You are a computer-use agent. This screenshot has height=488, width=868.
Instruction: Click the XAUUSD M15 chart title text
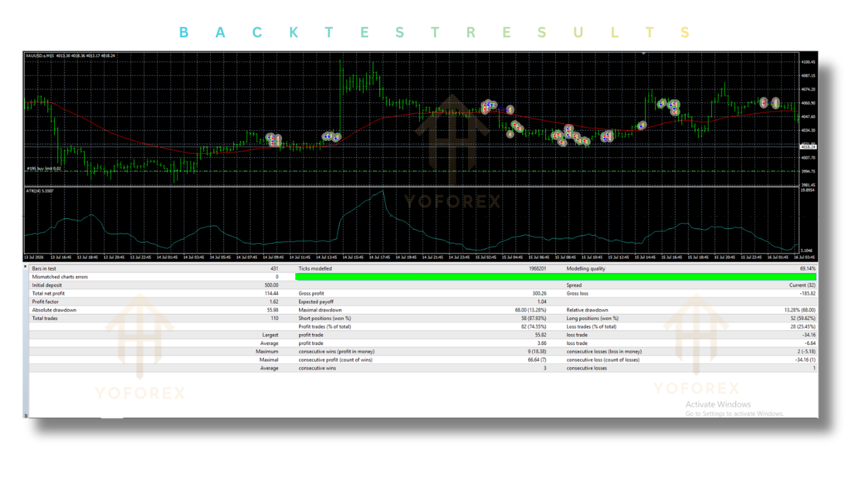[x=71, y=56]
